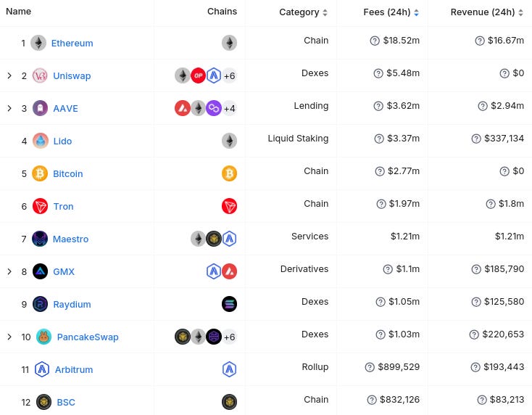Click the Ethereum logo beside its name
This screenshot has height=415, width=532.
coord(38,43)
